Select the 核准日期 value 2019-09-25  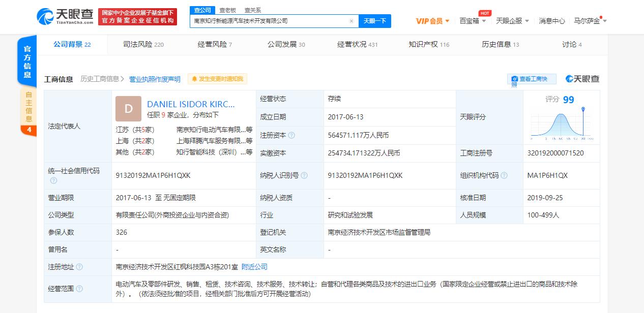click(x=545, y=198)
